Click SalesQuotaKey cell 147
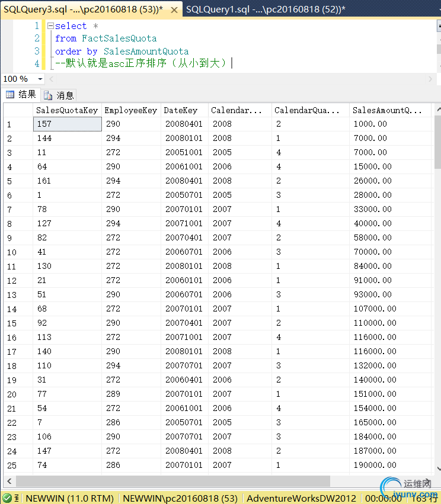The image size is (441, 504). (67, 451)
